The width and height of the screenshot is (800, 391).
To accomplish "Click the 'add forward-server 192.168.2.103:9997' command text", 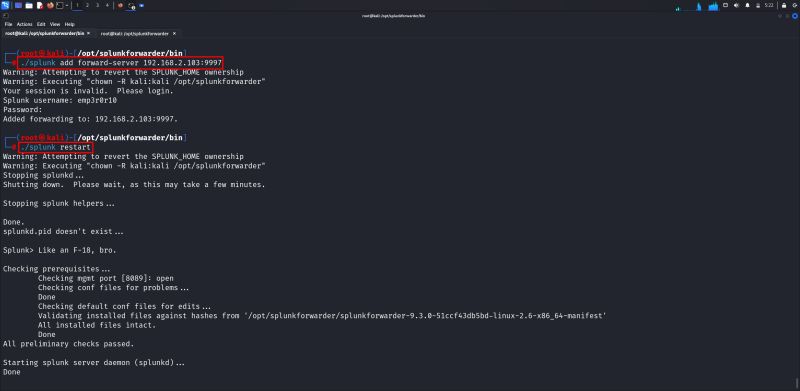I will coord(141,62).
